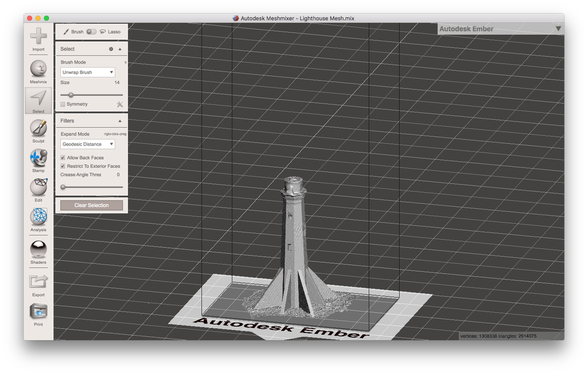Open the Analysis tool
Screen dimensions: 588x374
38,220
